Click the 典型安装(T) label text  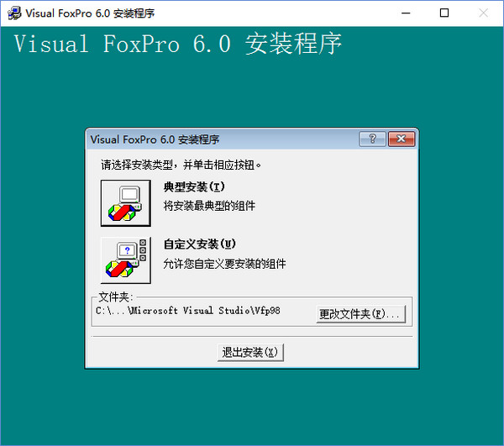click(194, 187)
